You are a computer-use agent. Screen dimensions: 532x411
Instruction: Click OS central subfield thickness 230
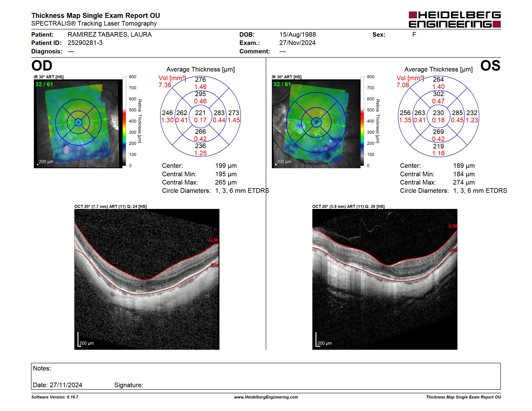coord(438,113)
